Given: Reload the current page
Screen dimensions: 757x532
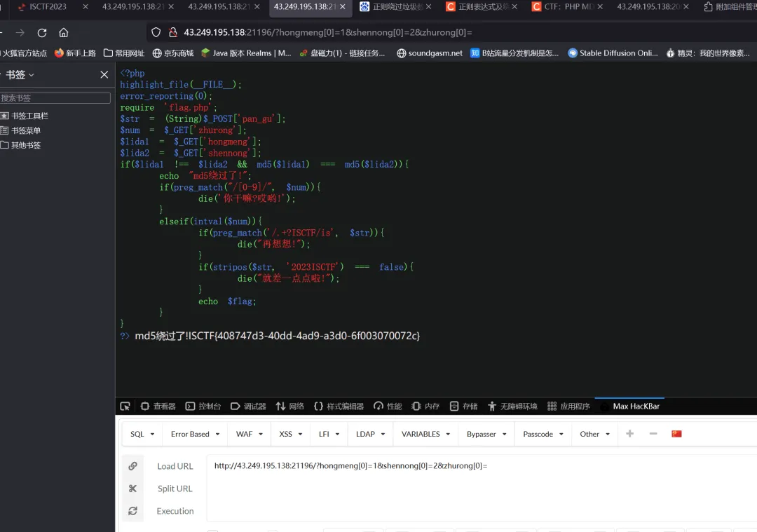Looking at the screenshot, I should [42, 33].
